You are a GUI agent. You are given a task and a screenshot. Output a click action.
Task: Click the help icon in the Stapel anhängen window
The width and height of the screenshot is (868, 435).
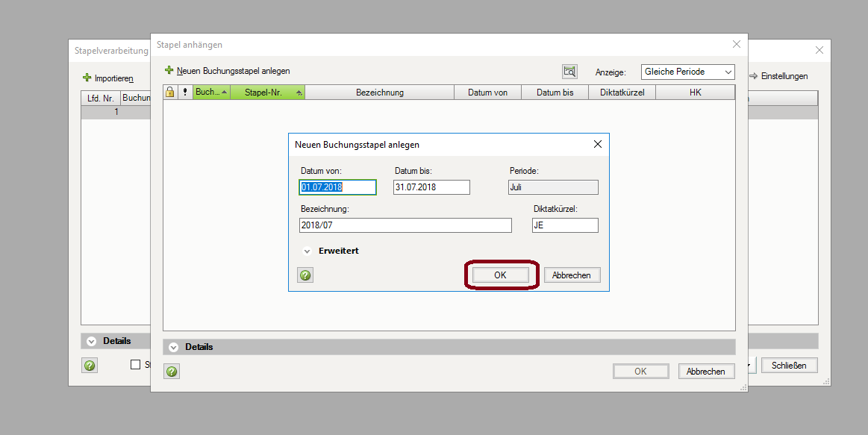172,371
